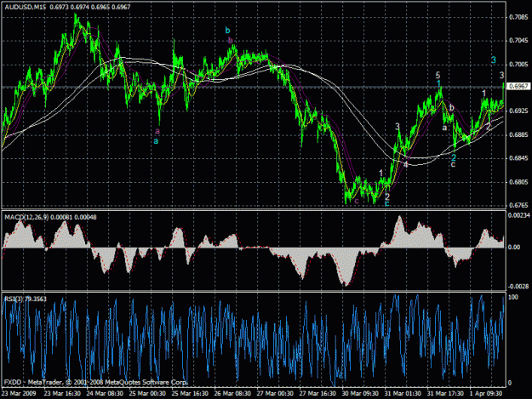Select the cyan wave label 3 near the right edge
Screen dimensions: 532x399
(x=494, y=60)
